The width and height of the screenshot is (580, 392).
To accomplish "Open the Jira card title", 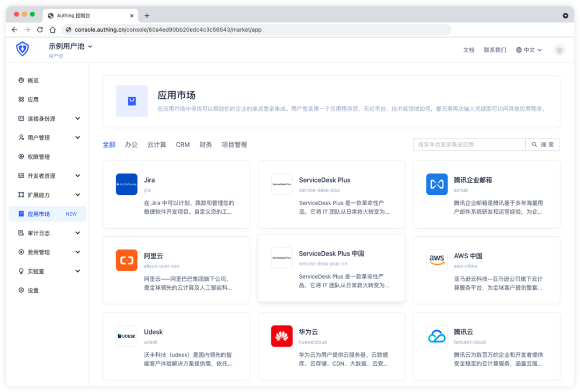I will (149, 180).
